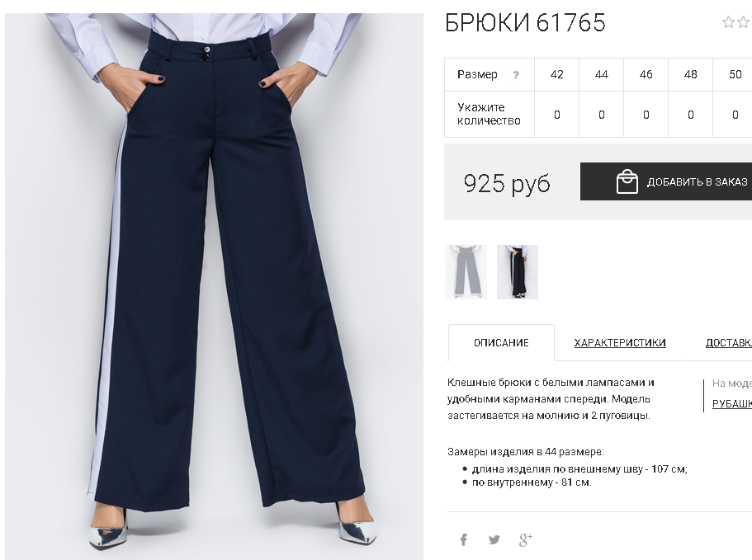Set quantity for size 46
The height and width of the screenshot is (560, 752).
click(646, 115)
